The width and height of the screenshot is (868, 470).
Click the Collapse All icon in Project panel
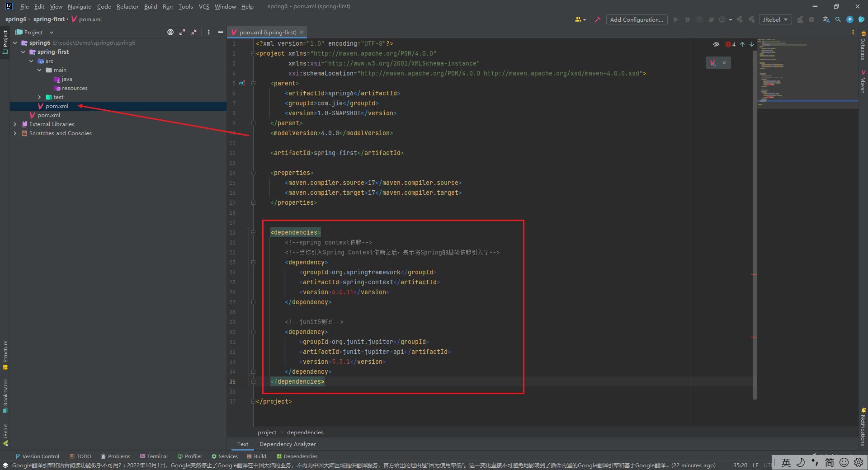click(x=194, y=32)
